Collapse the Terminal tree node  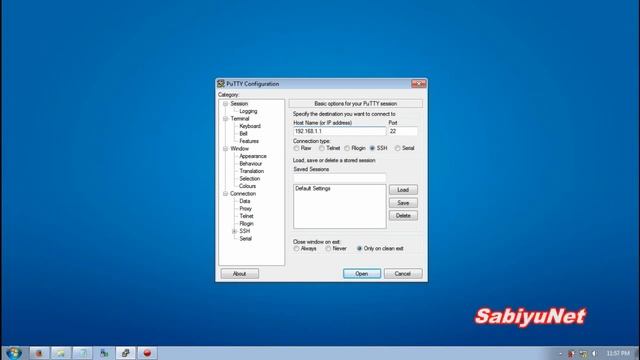[225, 119]
